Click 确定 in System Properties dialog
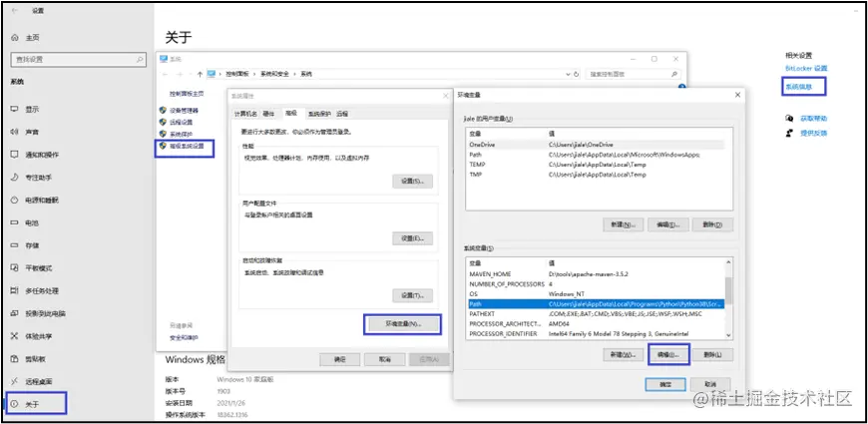The image size is (868, 424). [340, 359]
